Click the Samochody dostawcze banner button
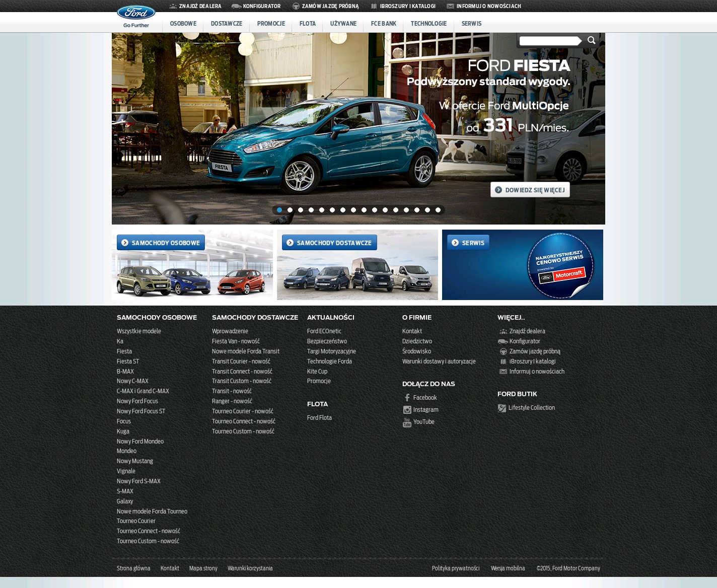The image size is (717, 588). coord(329,243)
